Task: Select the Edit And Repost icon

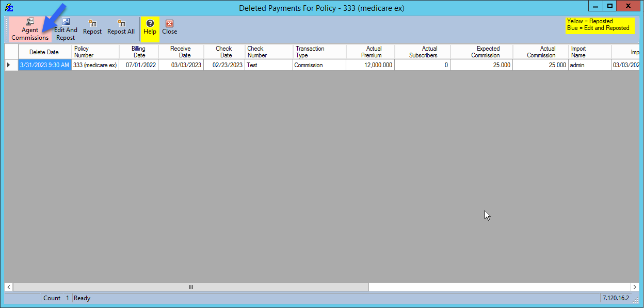Action: pos(65,28)
